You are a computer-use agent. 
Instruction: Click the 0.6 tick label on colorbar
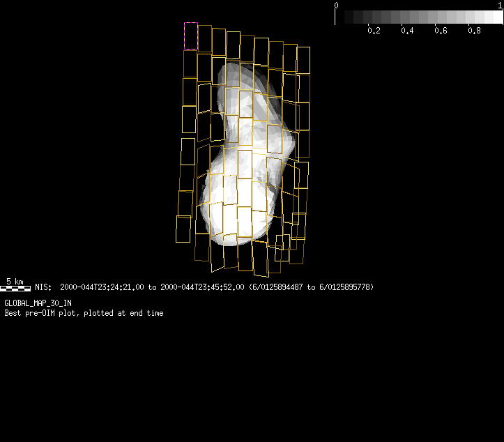[x=441, y=31]
